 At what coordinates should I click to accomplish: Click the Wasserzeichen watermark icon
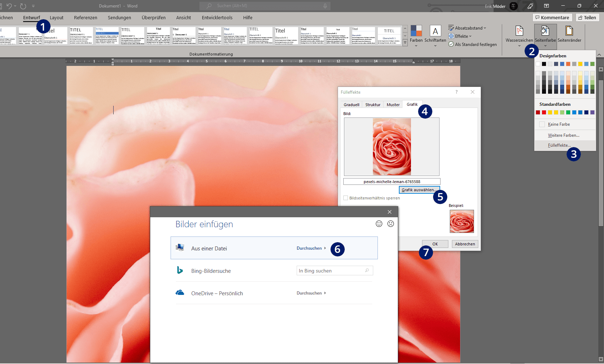click(519, 31)
